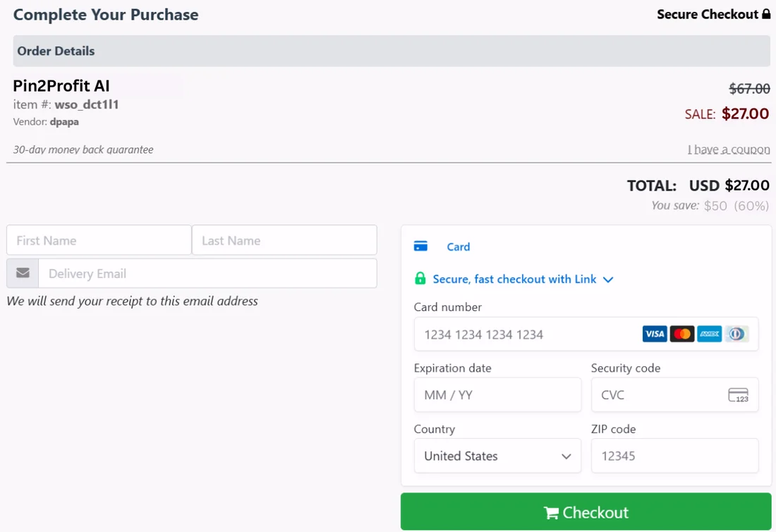Focus the CVC security code field
Screen dimensions: 776x532
click(x=674, y=395)
